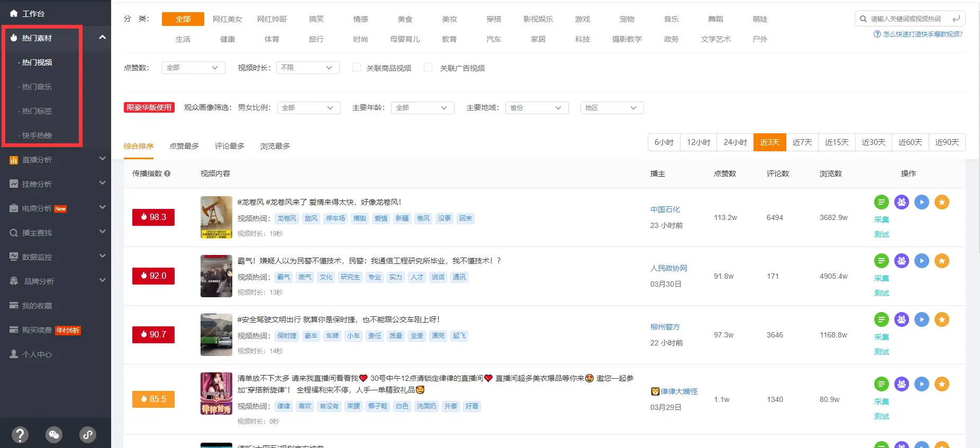This screenshot has height=448, width=980.
Task: Open the WeChat icon in sidebar footer
Action: coord(54,435)
